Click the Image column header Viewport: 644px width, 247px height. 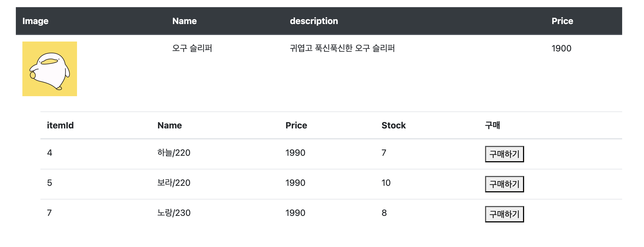pos(35,21)
